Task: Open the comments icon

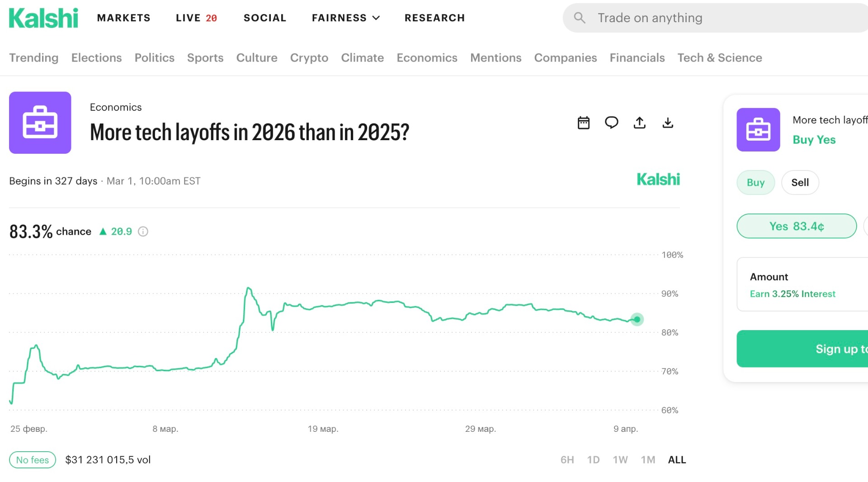Action: click(x=612, y=123)
